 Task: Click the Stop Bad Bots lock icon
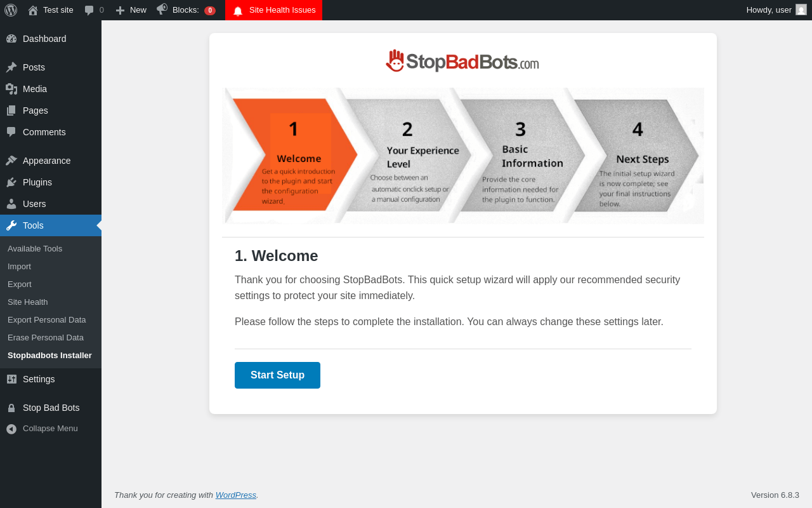11,408
